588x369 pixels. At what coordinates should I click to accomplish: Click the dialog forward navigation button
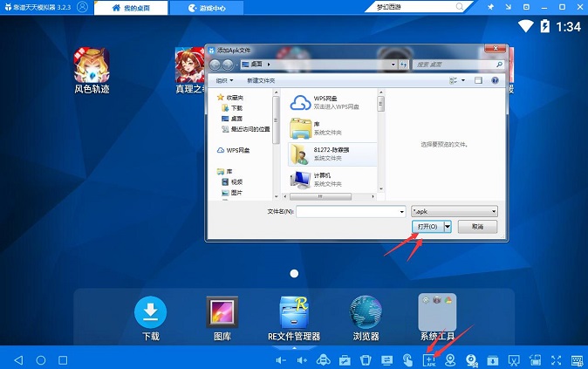tap(228, 65)
